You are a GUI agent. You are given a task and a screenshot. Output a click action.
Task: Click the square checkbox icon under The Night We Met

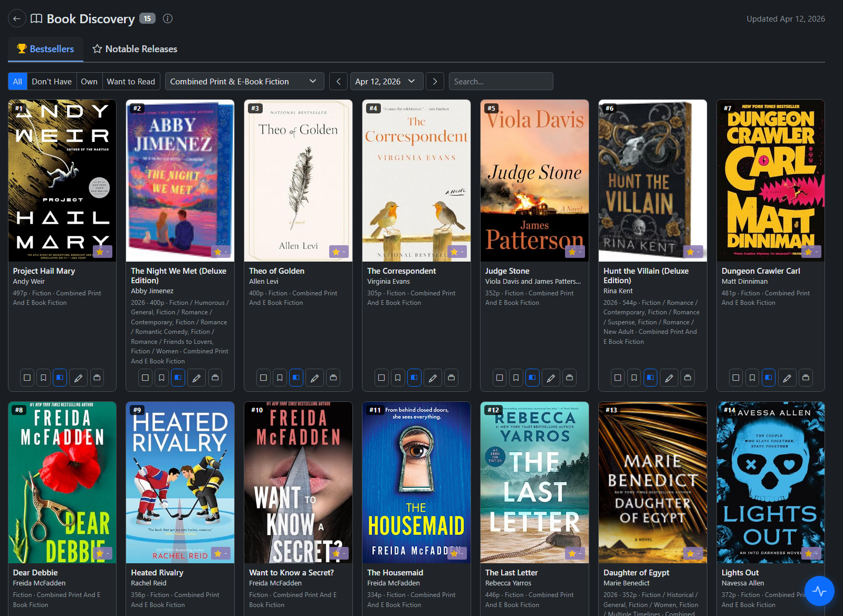click(x=146, y=378)
